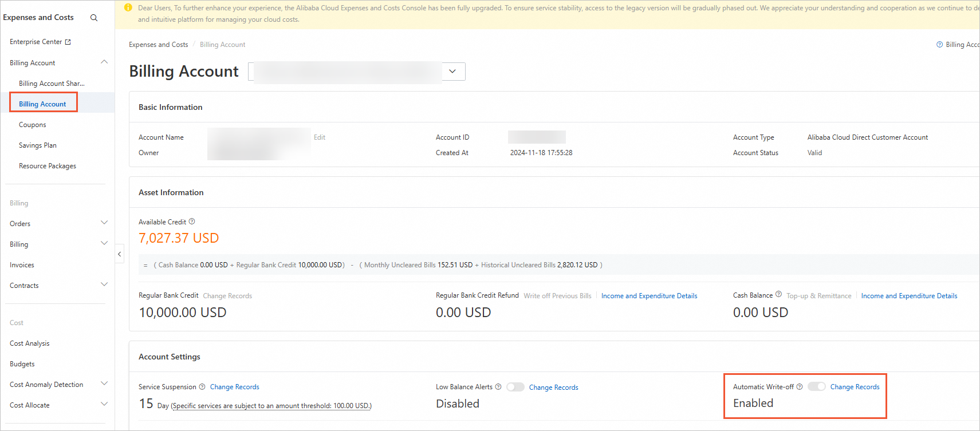Click Edit next to Account Name
Viewport: 980px width, 431px height.
pyautogui.click(x=320, y=137)
